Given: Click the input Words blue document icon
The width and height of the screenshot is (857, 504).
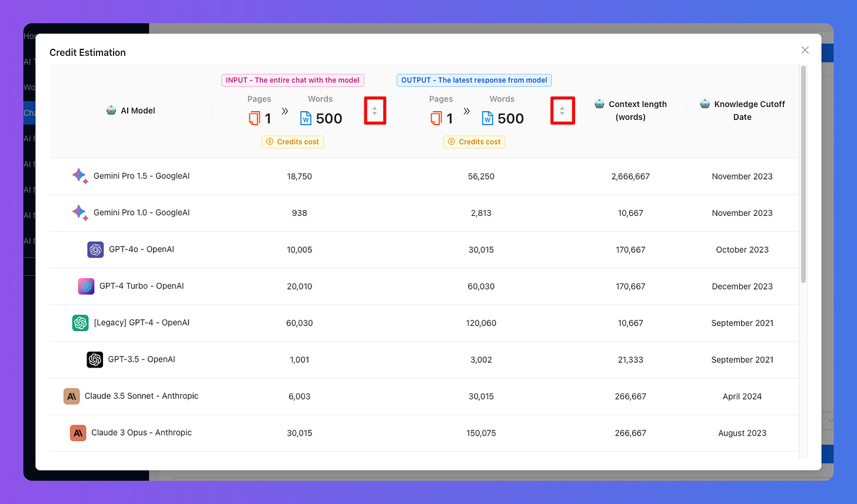Looking at the screenshot, I should point(306,118).
